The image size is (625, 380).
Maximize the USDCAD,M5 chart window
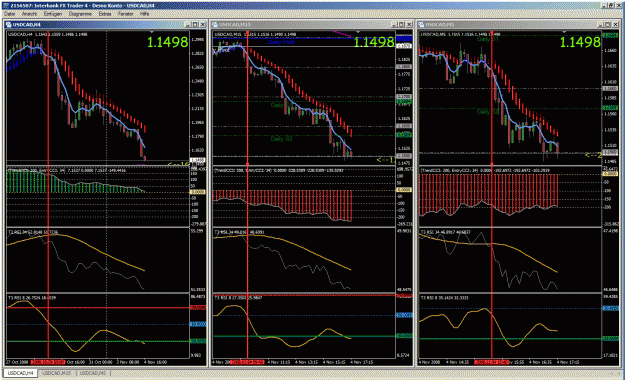(607, 24)
